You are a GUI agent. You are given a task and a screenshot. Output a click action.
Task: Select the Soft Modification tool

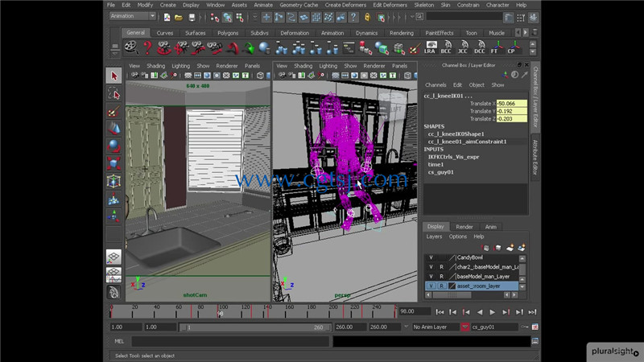click(114, 199)
